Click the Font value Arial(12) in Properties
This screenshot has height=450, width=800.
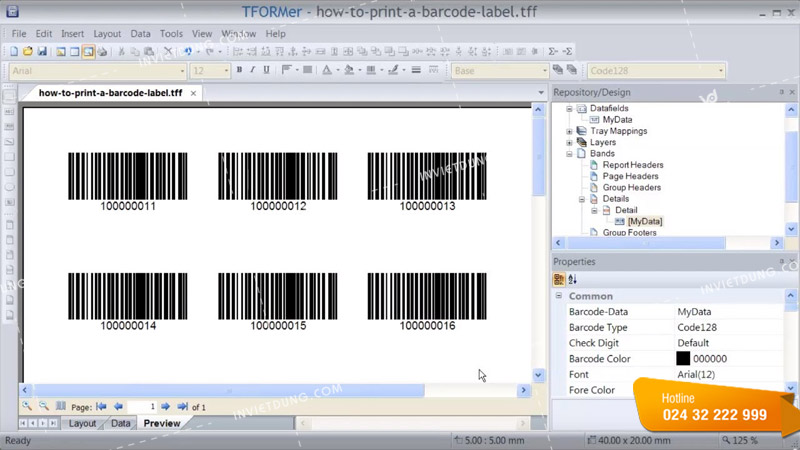[696, 374]
